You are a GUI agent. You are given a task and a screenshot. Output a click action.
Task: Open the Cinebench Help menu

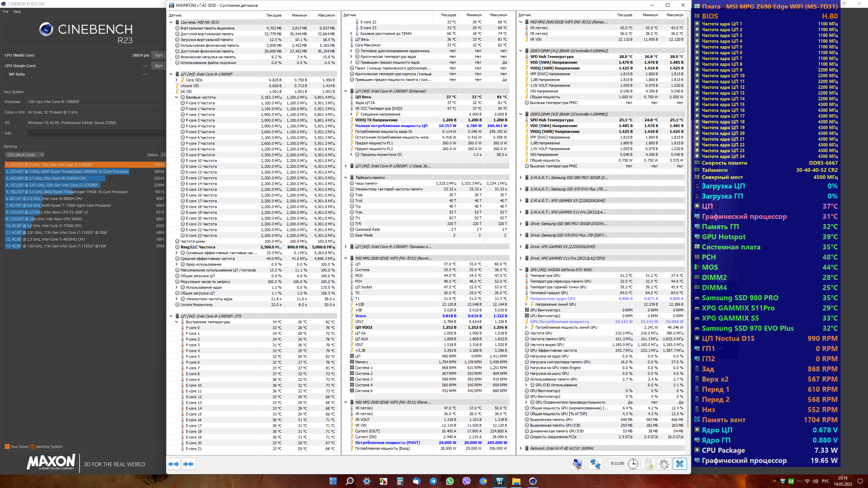point(17,12)
